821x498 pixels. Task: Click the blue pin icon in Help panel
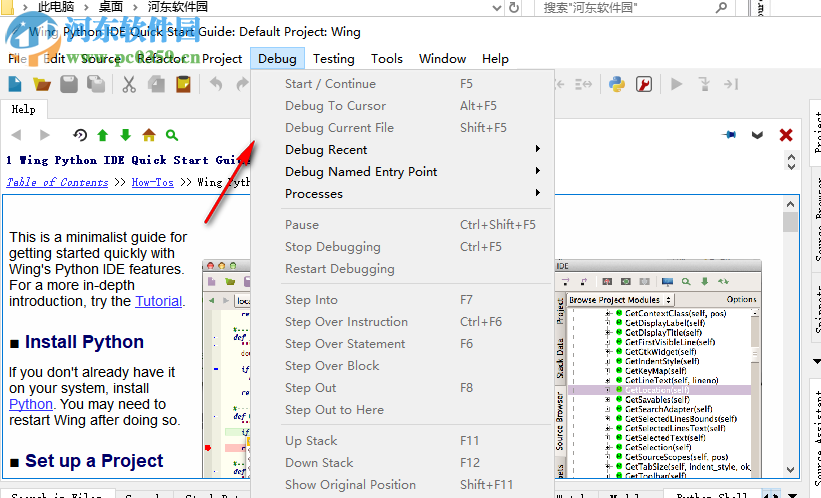[729, 135]
